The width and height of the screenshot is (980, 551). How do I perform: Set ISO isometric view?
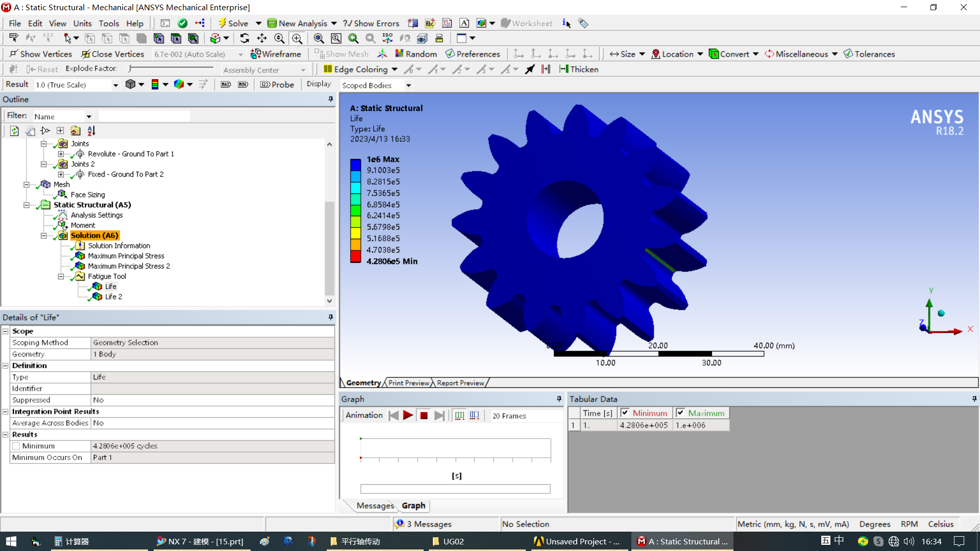pyautogui.click(x=387, y=38)
